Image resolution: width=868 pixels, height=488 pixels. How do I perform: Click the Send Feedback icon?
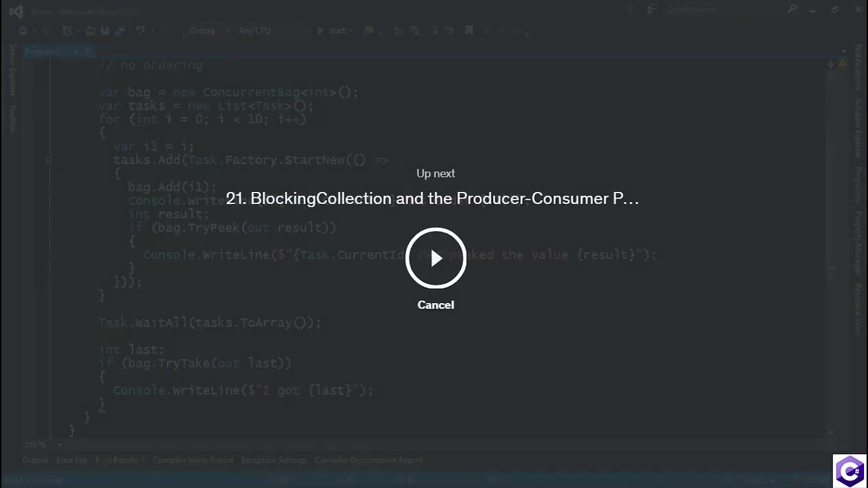point(652,9)
